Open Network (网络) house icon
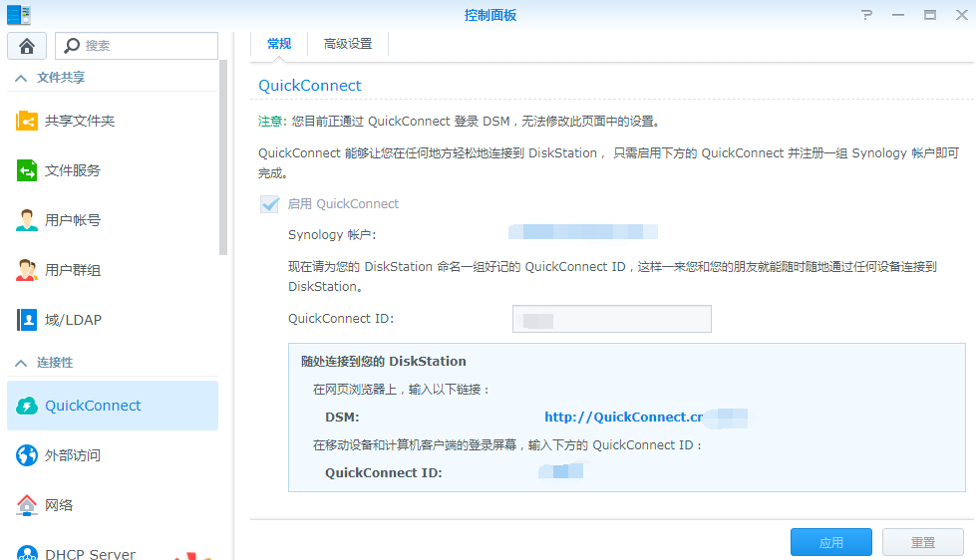 pos(27,504)
